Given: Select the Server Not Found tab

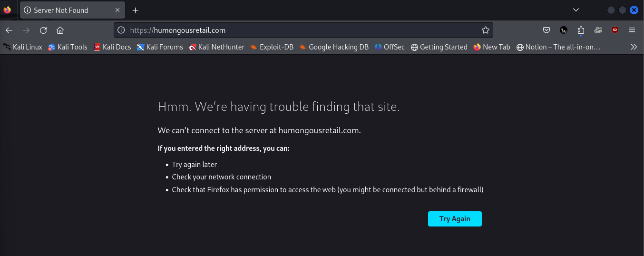Looking at the screenshot, I should click(67, 10).
